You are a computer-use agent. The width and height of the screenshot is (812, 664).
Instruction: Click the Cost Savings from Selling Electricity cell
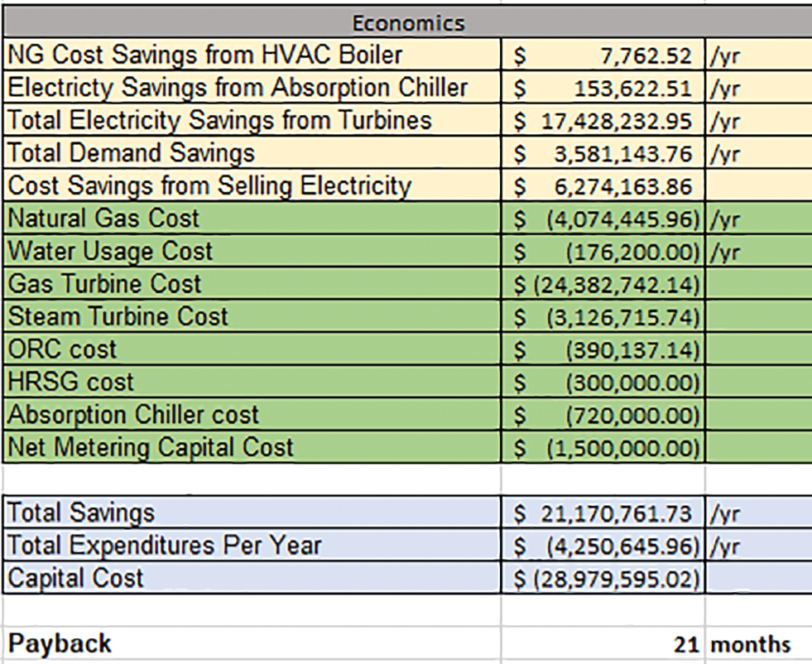209,185
